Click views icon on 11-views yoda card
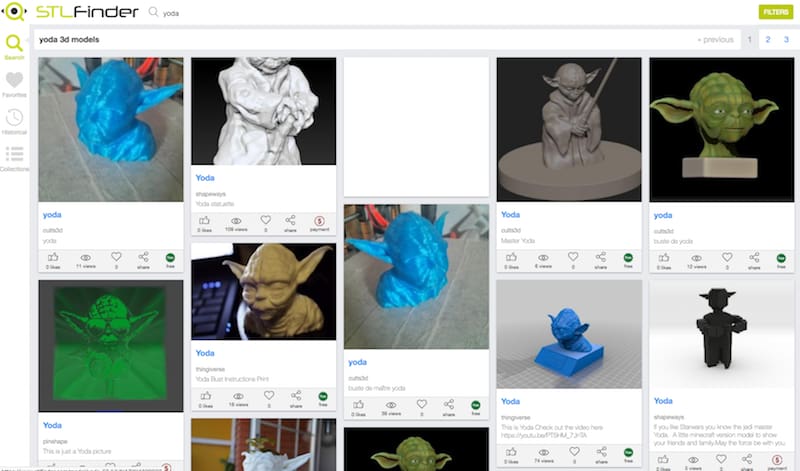The width and height of the screenshot is (800, 471). click(x=86, y=260)
